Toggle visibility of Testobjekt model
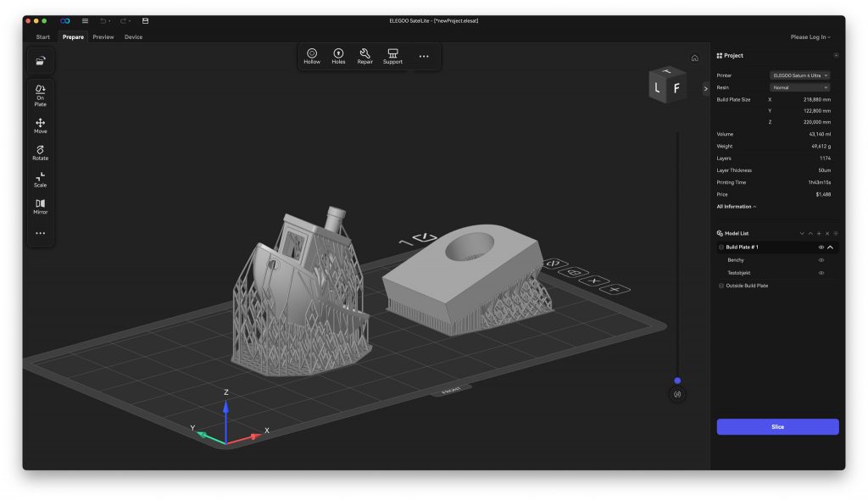The image size is (868, 500). click(821, 273)
